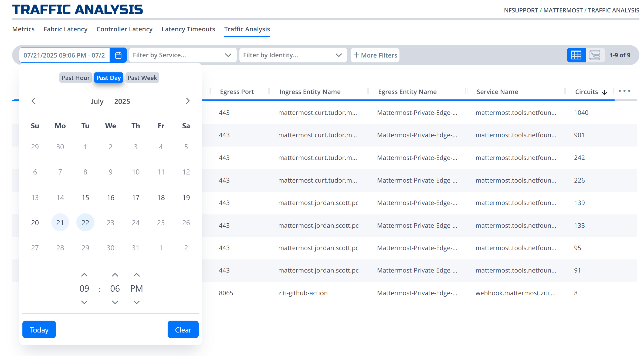Open the Fabric Latency tab
This screenshot has width=644, height=356.
coord(66,29)
